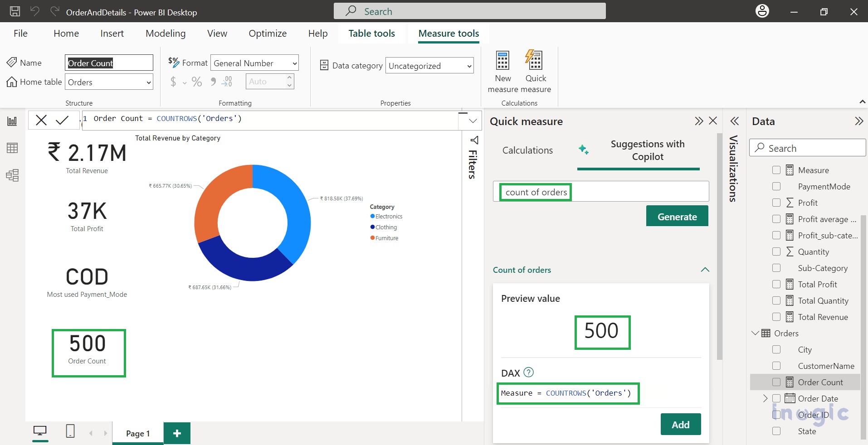Click the Data pane search field

(807, 148)
